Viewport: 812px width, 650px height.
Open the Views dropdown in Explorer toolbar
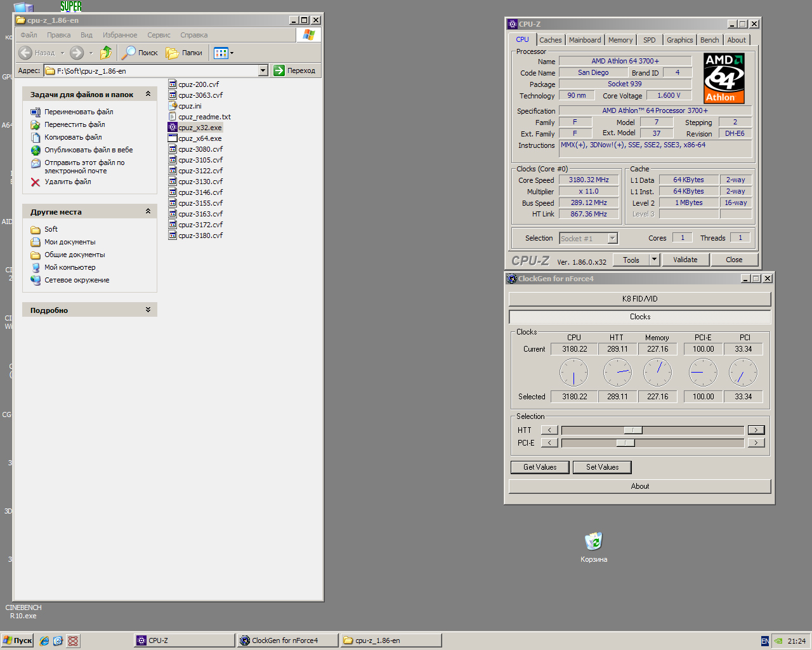click(x=223, y=53)
